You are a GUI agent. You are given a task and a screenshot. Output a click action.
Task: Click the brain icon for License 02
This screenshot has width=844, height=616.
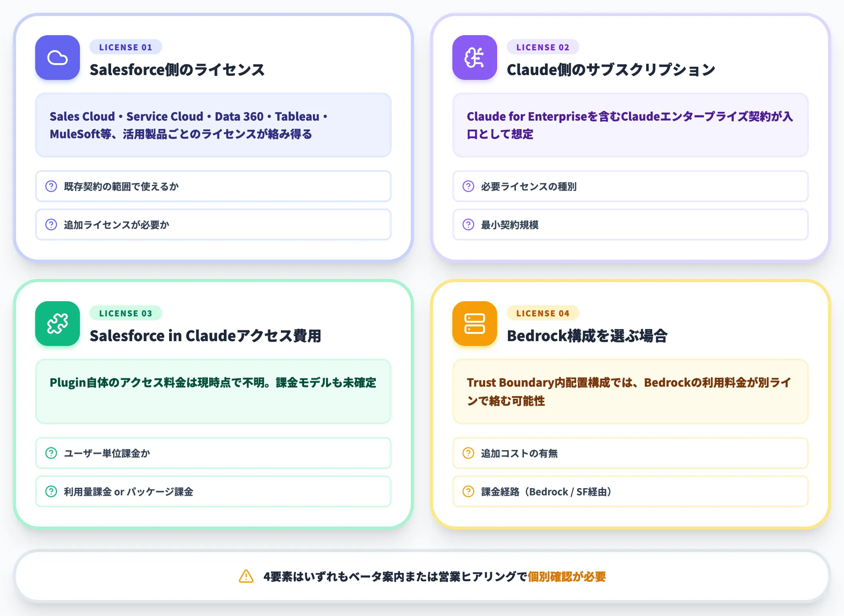[475, 58]
